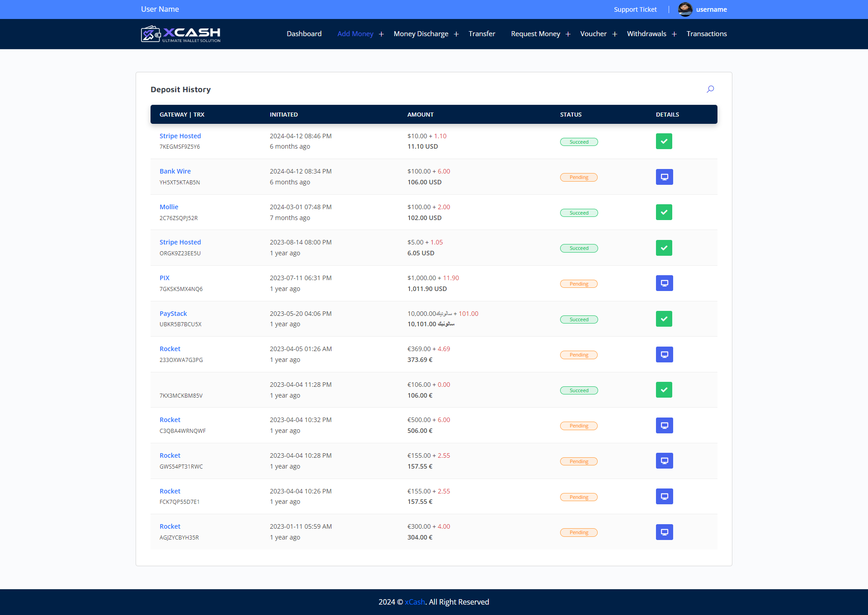Viewport: 868px width, 615px height.
Task: Select Transactions in the navigation bar
Action: tap(706, 33)
